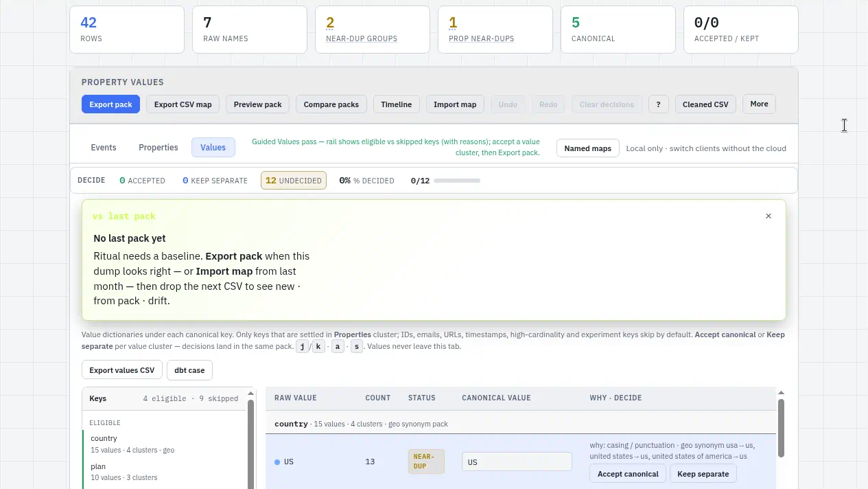Open the More menu
The image size is (868, 489).
point(759,104)
